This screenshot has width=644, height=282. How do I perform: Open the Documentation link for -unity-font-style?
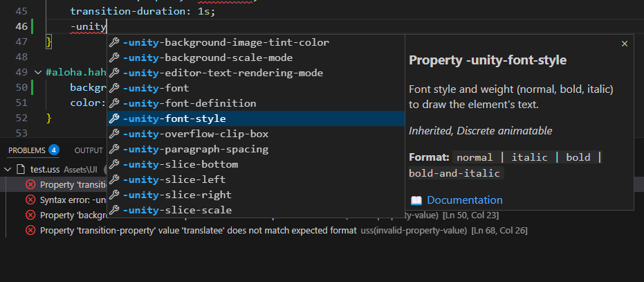(464, 200)
